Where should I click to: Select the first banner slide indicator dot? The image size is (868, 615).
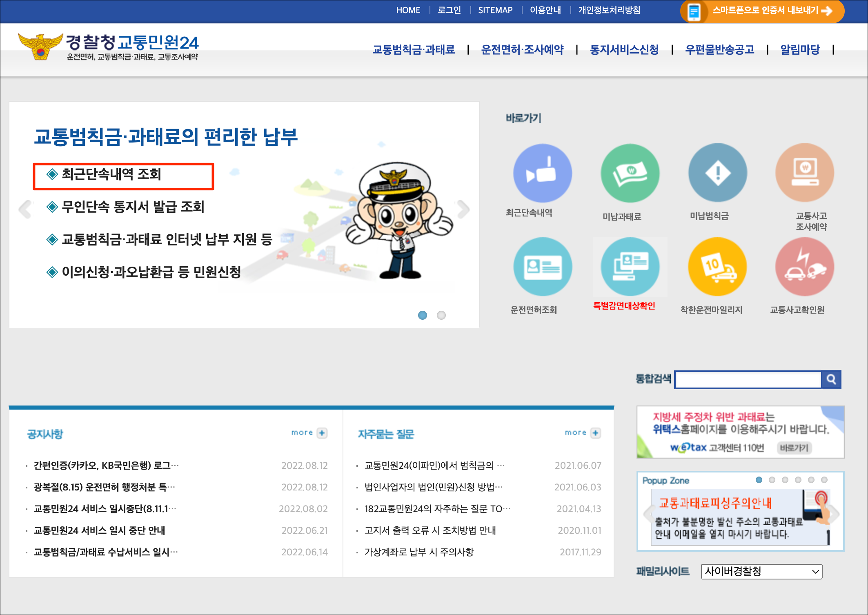coord(423,315)
